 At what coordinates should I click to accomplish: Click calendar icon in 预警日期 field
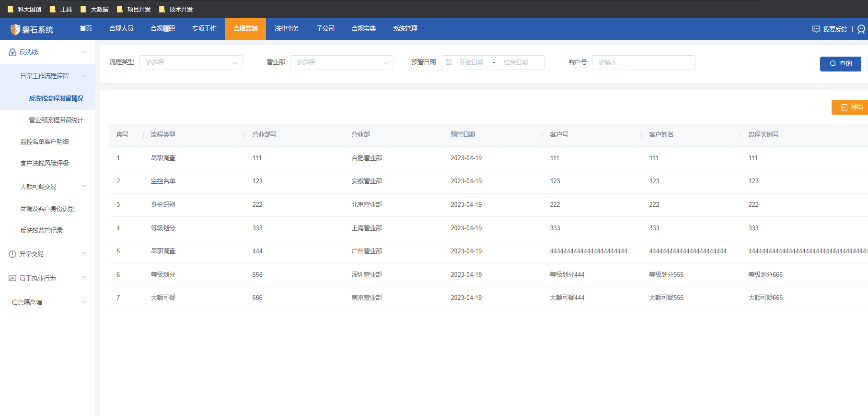pos(449,62)
